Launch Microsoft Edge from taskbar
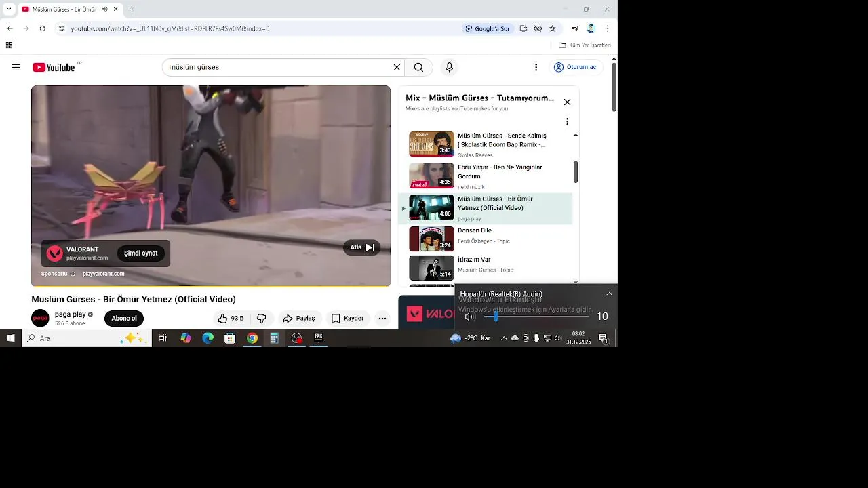Screen dimensions: 868x488 [x=208, y=338]
